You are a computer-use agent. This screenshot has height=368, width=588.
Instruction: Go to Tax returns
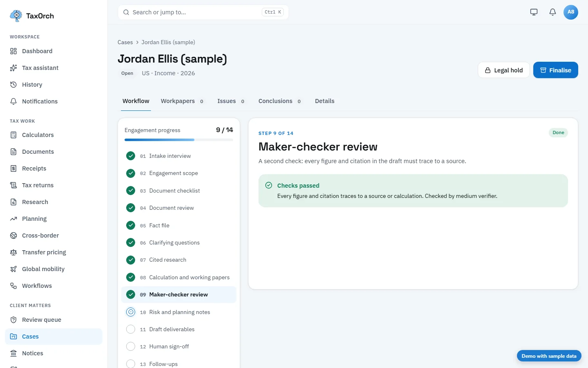tap(53, 185)
